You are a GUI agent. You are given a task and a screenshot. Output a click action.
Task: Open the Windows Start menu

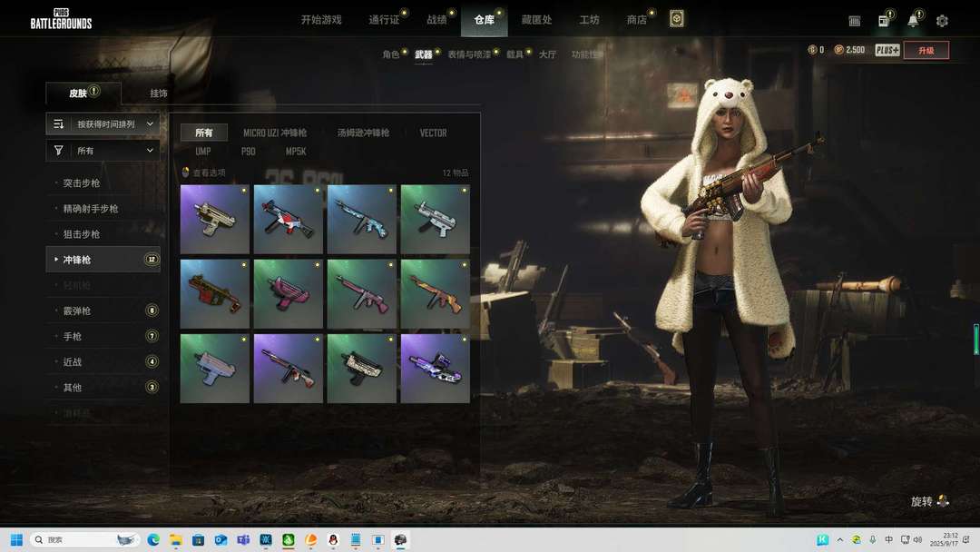click(x=17, y=539)
